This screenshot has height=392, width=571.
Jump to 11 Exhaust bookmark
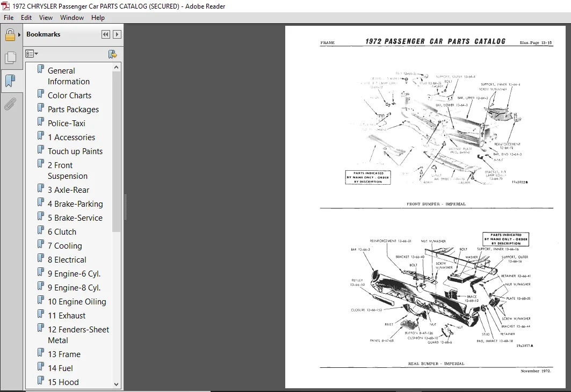[67, 316]
